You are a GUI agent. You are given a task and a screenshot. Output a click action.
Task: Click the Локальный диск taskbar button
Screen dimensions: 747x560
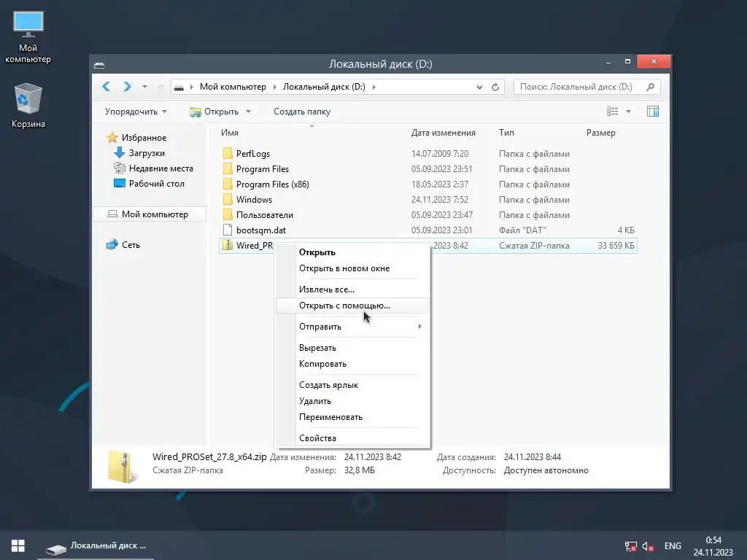click(x=96, y=545)
